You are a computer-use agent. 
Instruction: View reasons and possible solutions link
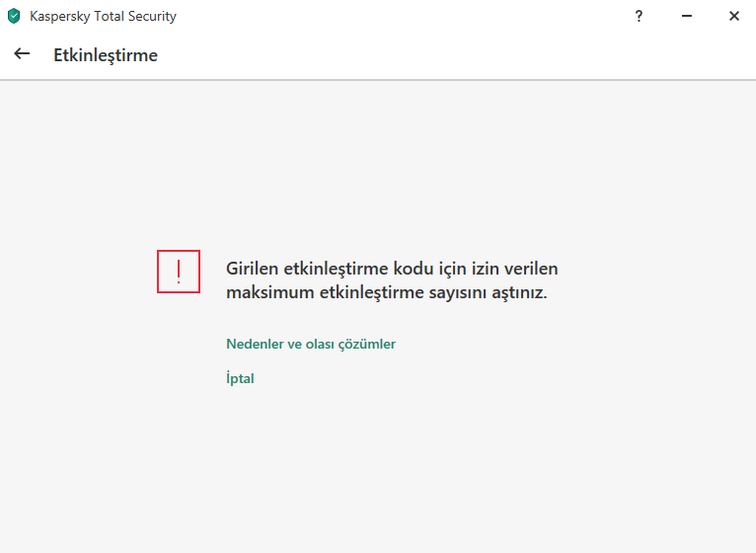(311, 344)
